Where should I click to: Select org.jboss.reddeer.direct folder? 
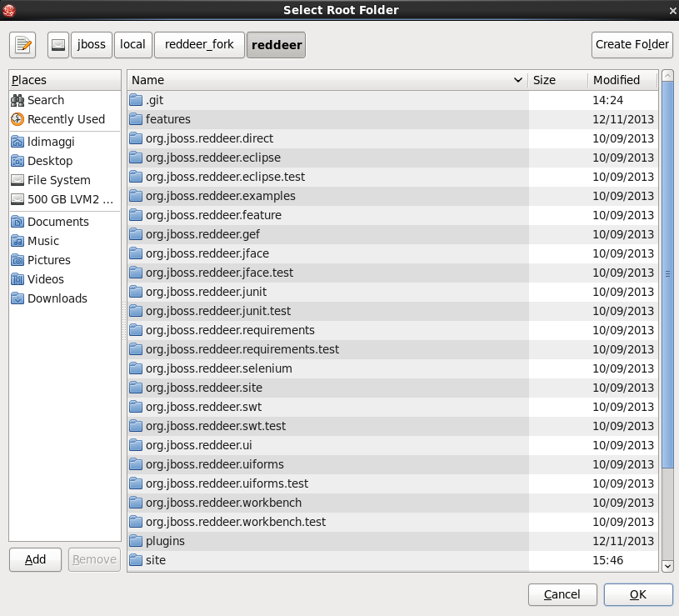pyautogui.click(x=392, y=138)
